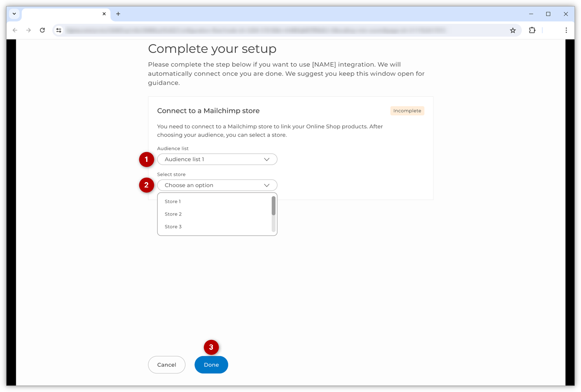Viewport: 581px width, 392px height.
Task: Click the browser back navigation arrow
Action: click(15, 30)
